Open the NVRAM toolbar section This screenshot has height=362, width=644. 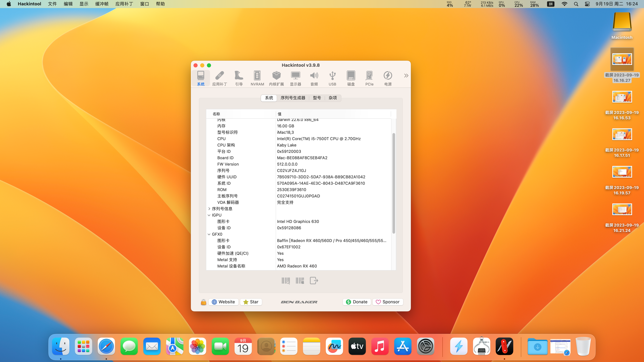257,78
